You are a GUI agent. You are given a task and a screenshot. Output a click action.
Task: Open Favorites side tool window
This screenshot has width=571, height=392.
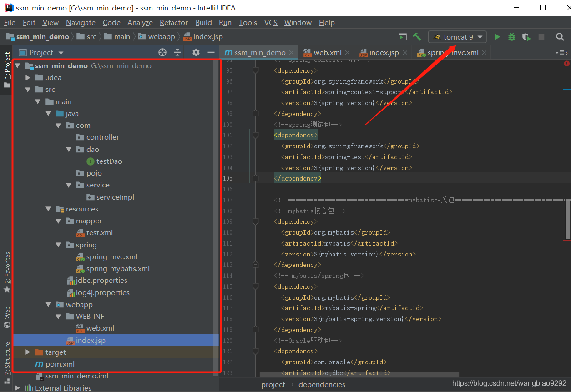[x=7, y=272]
